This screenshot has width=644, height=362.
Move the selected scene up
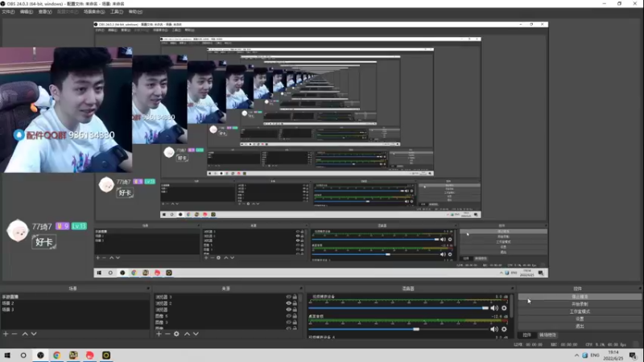tap(25, 334)
